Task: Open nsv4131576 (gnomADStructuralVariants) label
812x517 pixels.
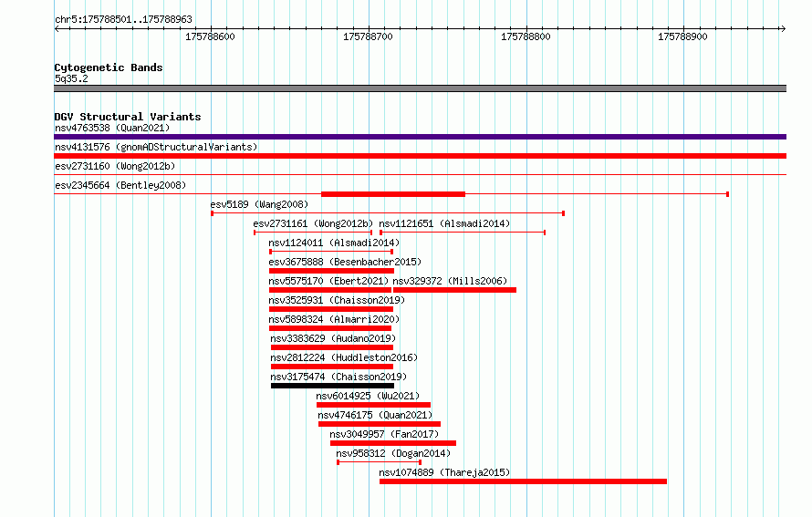Action: click(x=156, y=147)
